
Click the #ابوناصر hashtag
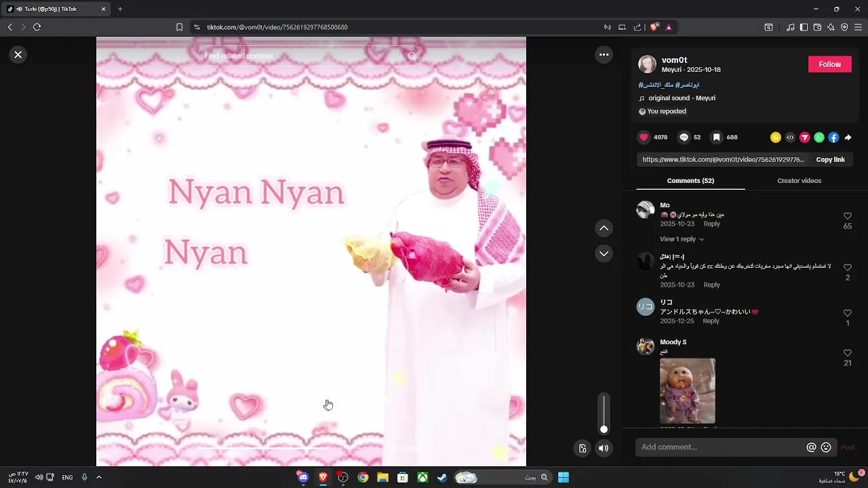(x=687, y=85)
